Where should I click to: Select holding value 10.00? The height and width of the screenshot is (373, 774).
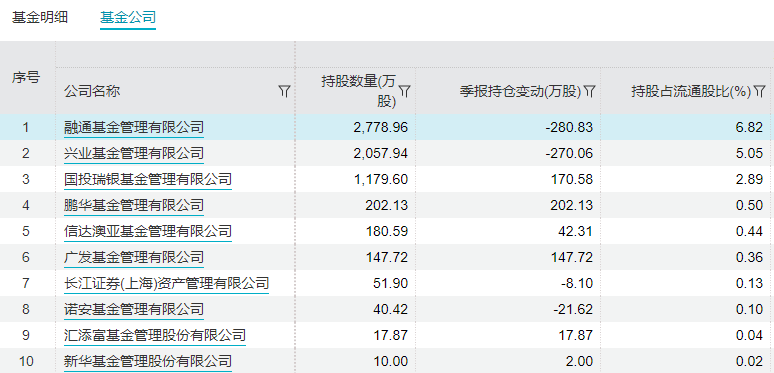(390, 361)
